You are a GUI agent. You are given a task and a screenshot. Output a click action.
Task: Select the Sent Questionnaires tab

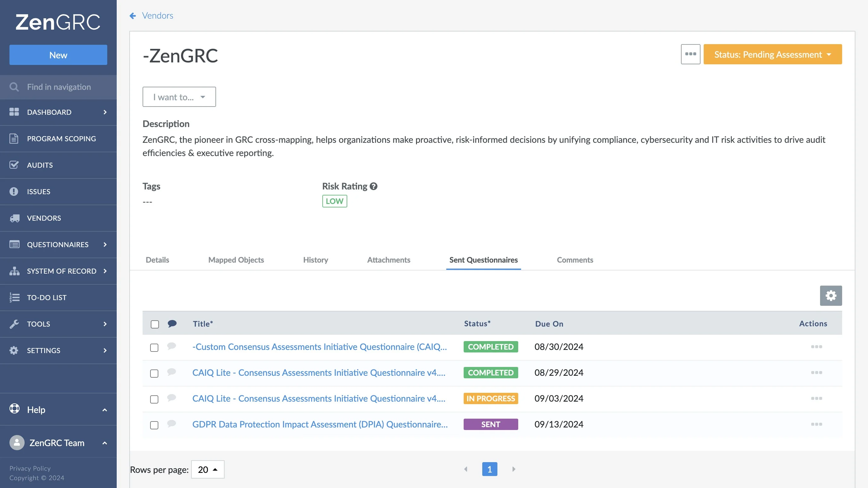pyautogui.click(x=483, y=260)
